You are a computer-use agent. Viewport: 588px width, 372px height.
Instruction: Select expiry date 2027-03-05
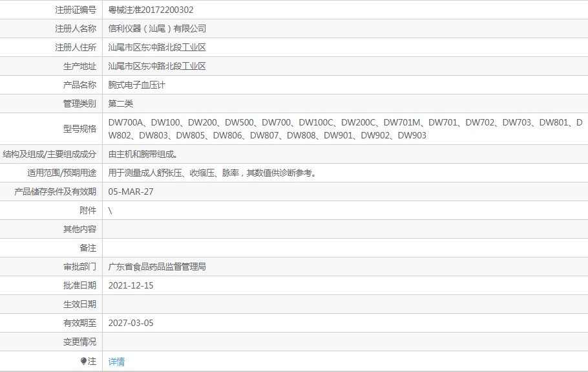point(131,323)
